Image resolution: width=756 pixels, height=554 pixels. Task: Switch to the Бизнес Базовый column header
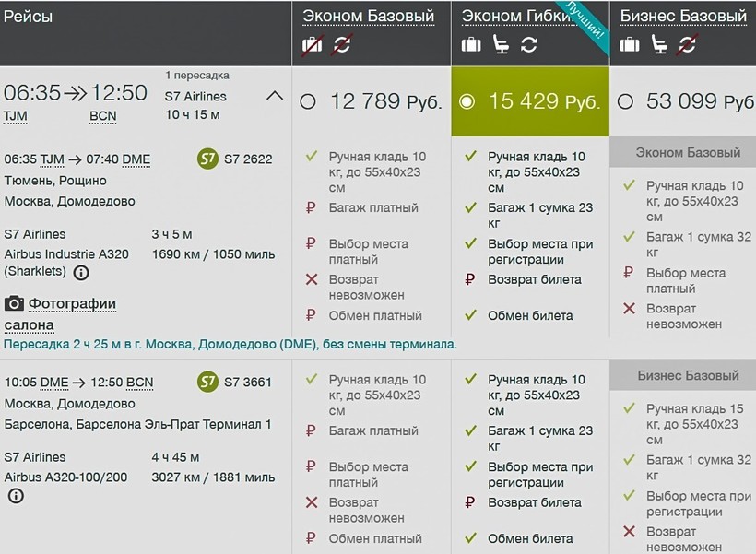(x=683, y=17)
